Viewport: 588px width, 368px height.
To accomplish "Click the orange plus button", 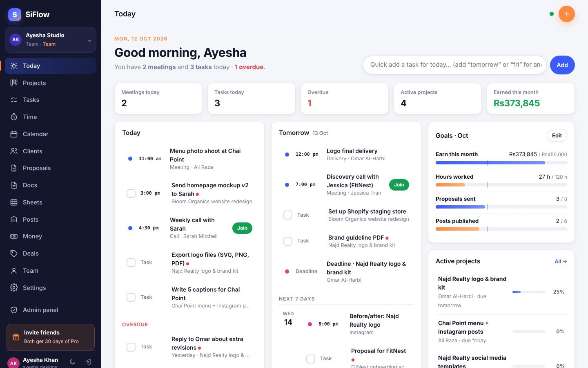I will [x=566, y=14].
